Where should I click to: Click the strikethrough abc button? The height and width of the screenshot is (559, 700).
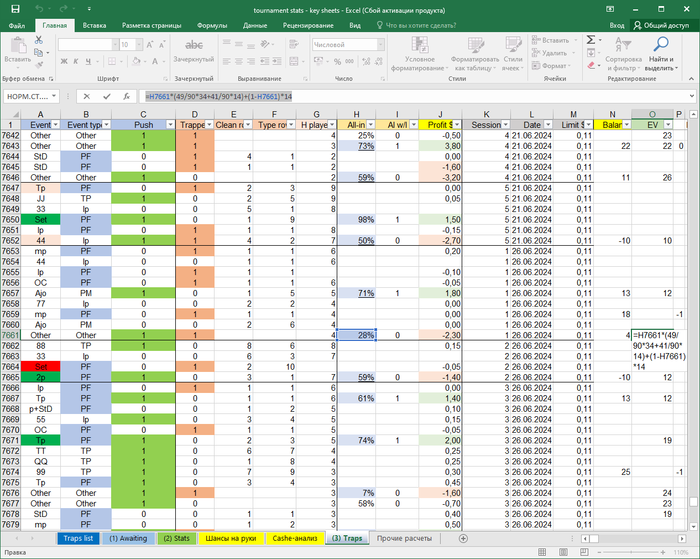[x=194, y=50]
